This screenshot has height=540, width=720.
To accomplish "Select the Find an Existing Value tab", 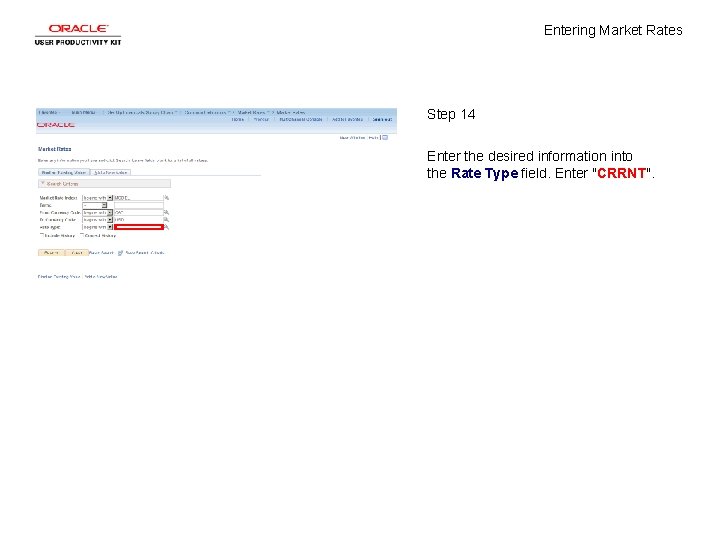I will click(64, 173).
